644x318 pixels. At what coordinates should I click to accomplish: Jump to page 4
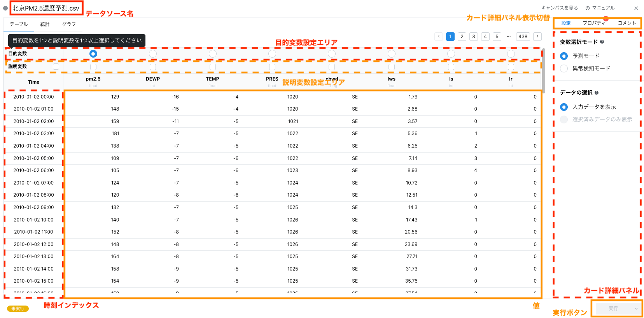click(x=485, y=36)
